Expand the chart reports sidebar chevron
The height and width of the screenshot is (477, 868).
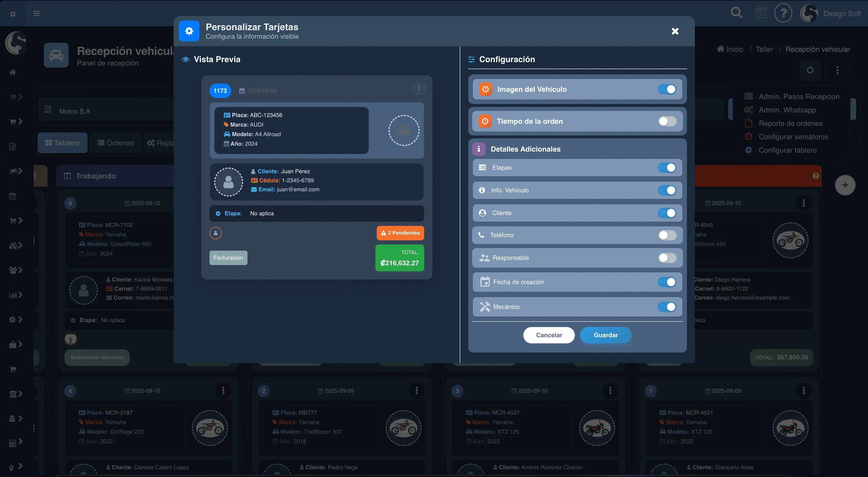tap(20, 294)
